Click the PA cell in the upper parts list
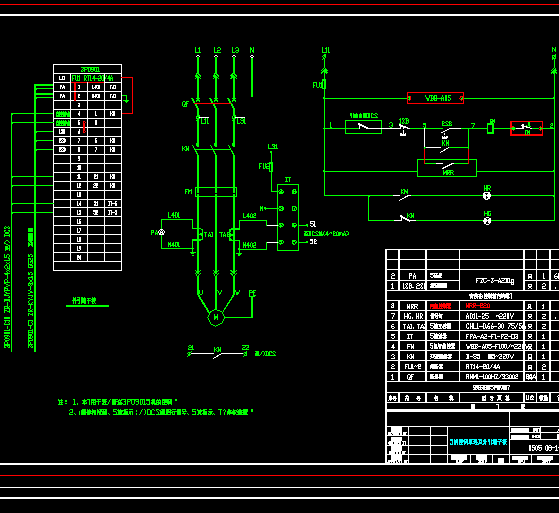Viewport: 559px width, 513px height. (413, 276)
